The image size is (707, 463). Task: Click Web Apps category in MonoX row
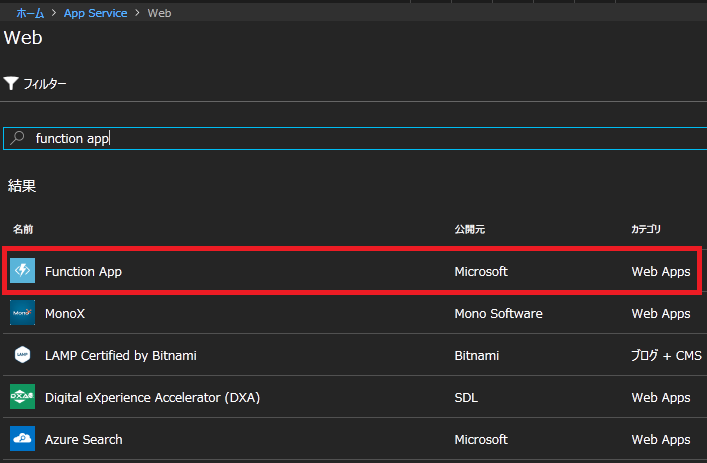(661, 313)
